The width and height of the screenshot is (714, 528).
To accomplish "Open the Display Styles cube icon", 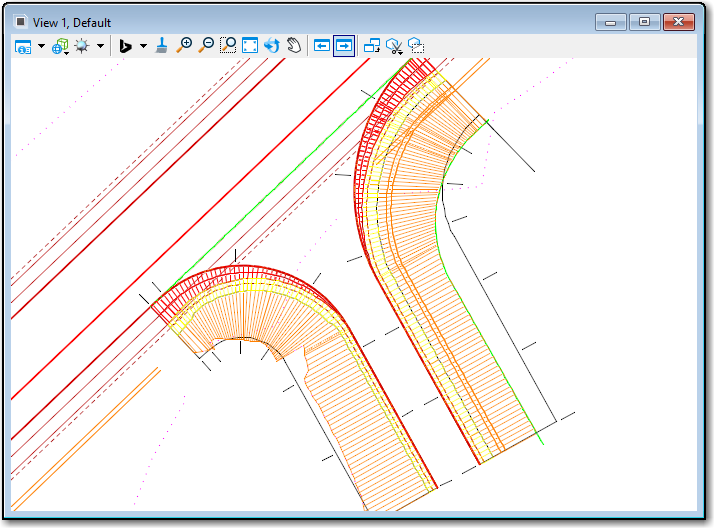I will (60, 46).
